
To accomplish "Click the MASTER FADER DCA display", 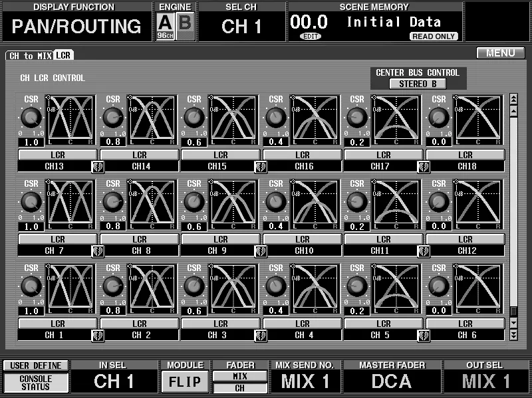I will coord(392,381).
